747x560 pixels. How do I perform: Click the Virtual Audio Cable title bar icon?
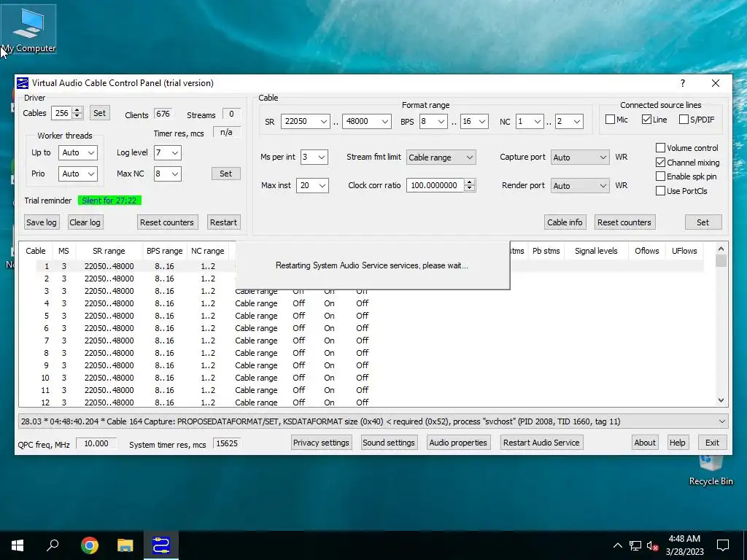[23, 83]
